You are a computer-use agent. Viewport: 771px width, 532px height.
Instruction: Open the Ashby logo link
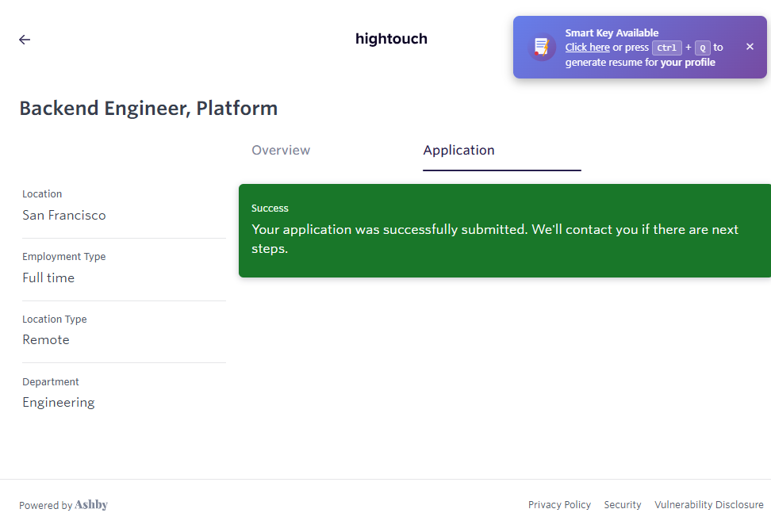(x=91, y=505)
